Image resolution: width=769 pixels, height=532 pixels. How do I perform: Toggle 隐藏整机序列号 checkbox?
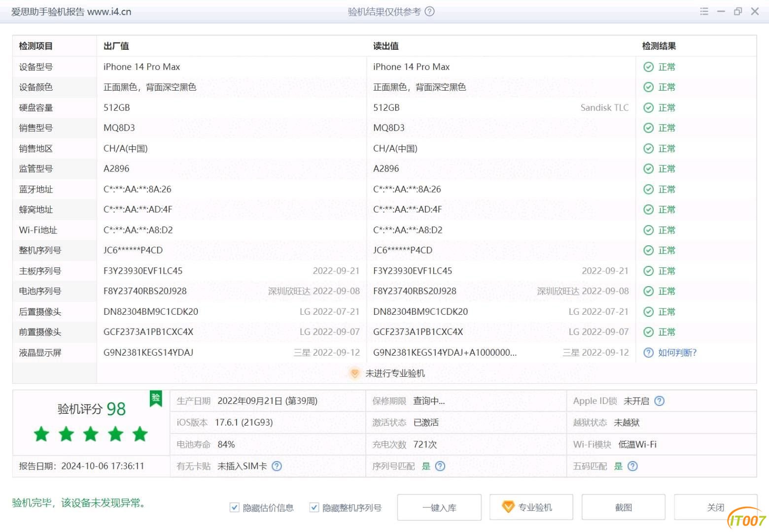click(x=314, y=507)
